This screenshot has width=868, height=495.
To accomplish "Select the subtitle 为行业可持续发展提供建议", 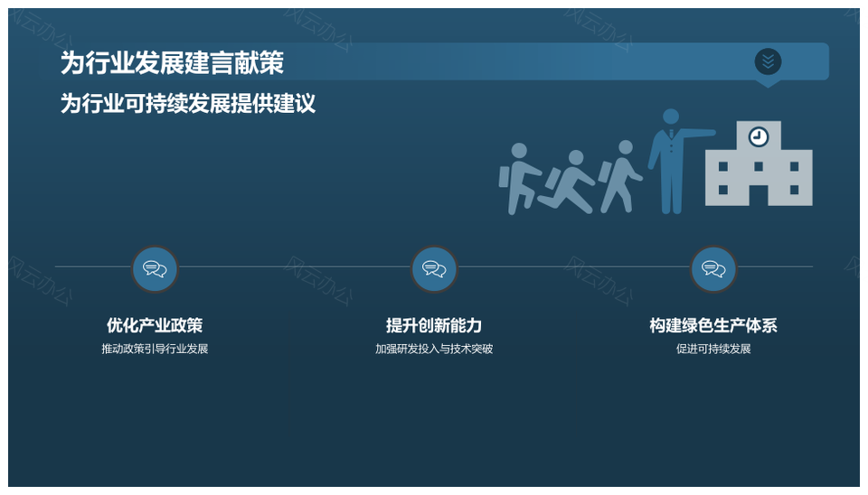I will pos(188,103).
